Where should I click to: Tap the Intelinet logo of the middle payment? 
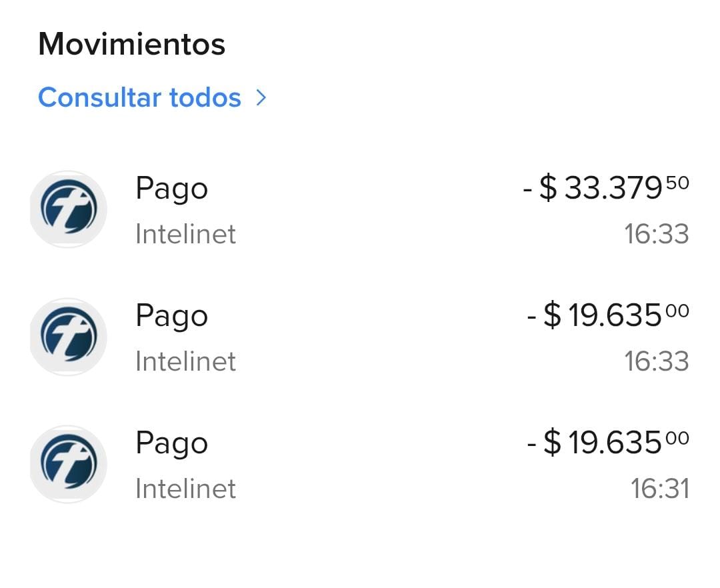(x=68, y=337)
